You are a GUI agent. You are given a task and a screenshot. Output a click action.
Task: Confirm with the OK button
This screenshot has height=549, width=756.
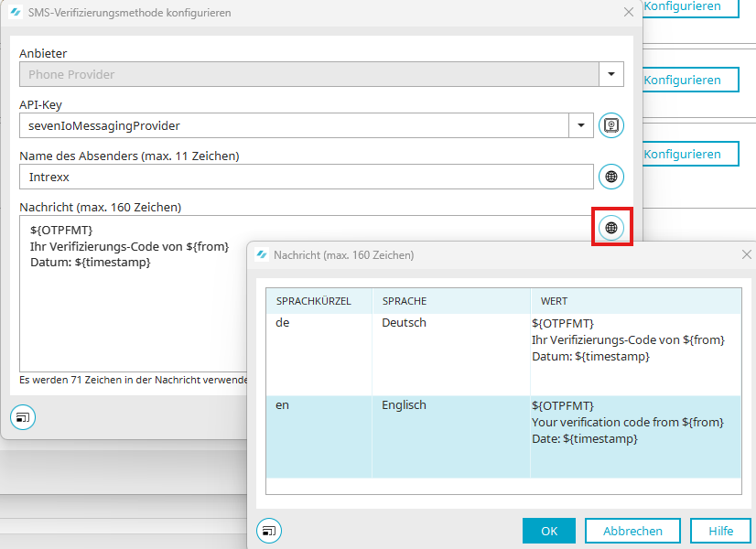tap(548, 531)
